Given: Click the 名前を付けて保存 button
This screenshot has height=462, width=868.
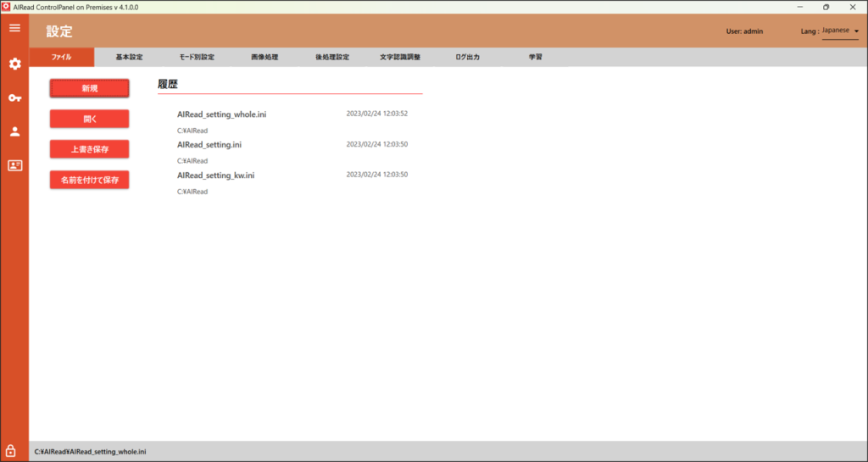Looking at the screenshot, I should coord(90,180).
